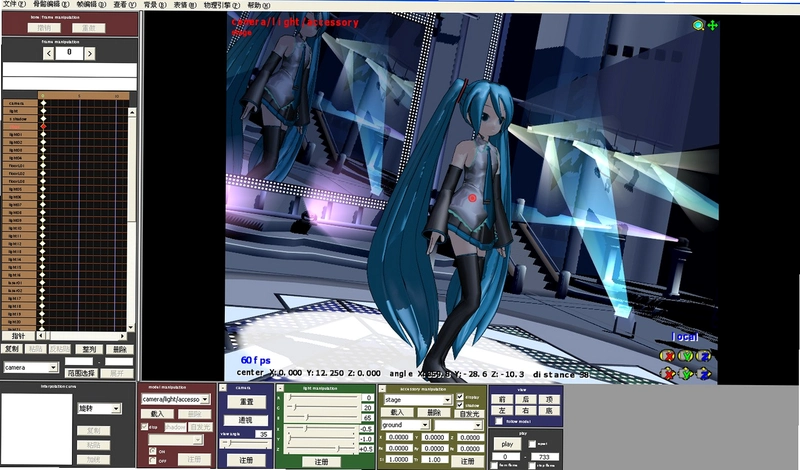Click the upper Z rotation axis icon
Viewport: 800px width, 470px height.
click(704, 356)
